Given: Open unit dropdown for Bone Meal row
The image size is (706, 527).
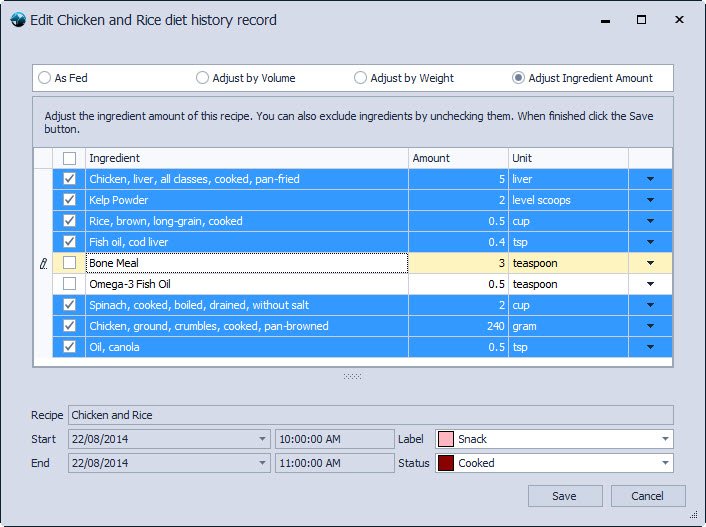Looking at the screenshot, I should pos(650,263).
